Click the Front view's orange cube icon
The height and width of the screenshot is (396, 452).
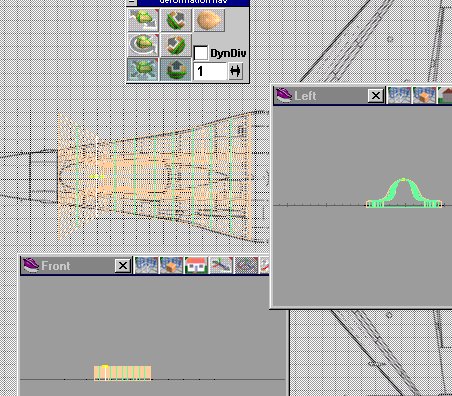[171, 265]
